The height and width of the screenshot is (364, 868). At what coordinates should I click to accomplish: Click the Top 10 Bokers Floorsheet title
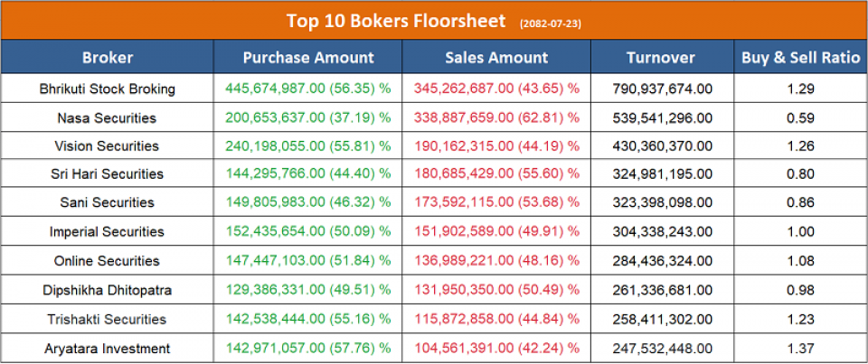(x=398, y=20)
